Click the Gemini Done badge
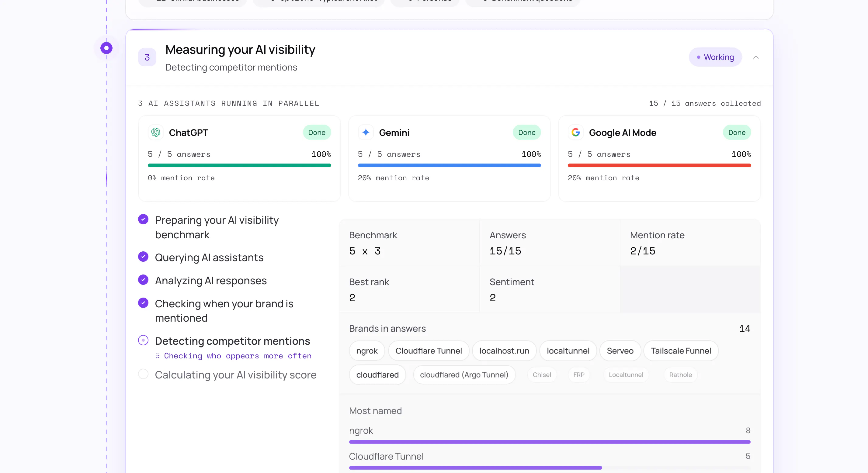 [x=527, y=133]
